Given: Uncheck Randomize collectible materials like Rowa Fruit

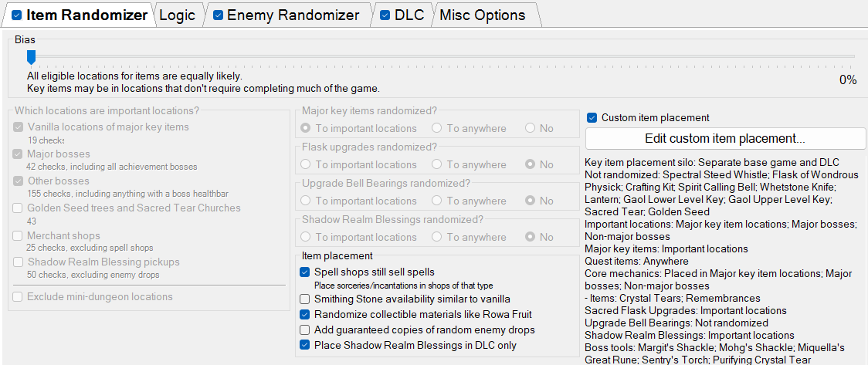Looking at the screenshot, I should pos(305,315).
